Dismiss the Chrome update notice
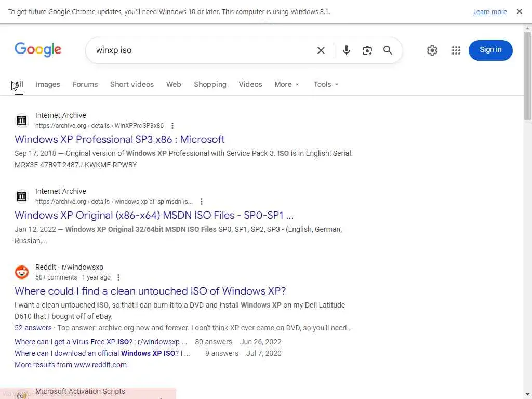 519,11
